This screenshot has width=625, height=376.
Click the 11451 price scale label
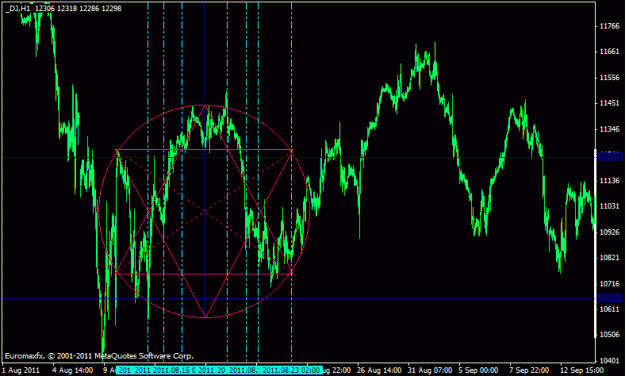coord(610,103)
